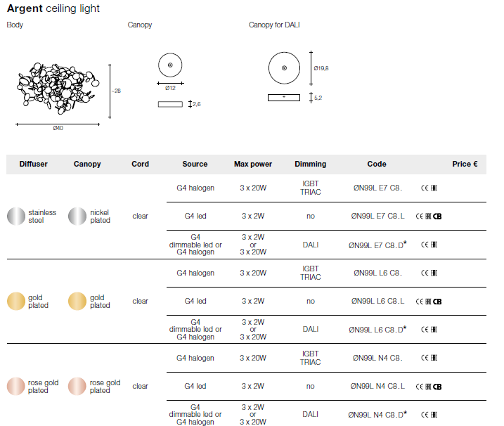Click 'nickel plated' canopy text

click(100, 217)
